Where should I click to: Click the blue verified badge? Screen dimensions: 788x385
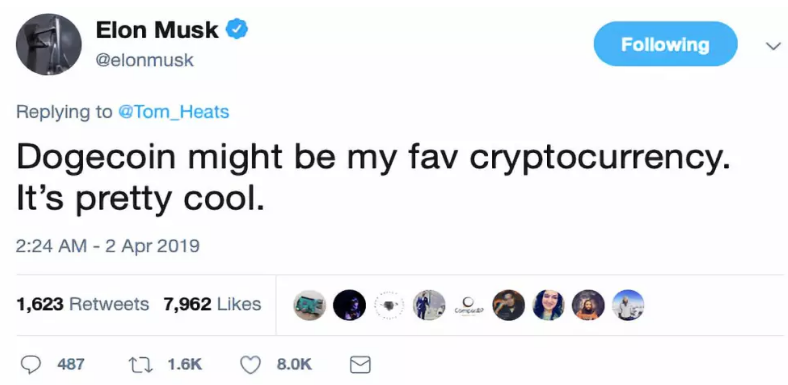click(x=236, y=30)
